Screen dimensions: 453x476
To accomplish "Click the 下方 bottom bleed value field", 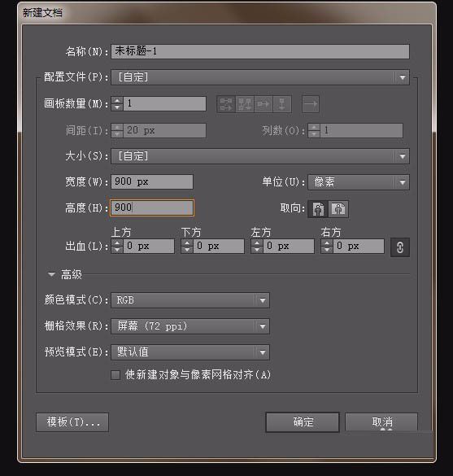I will pyautogui.click(x=219, y=247).
